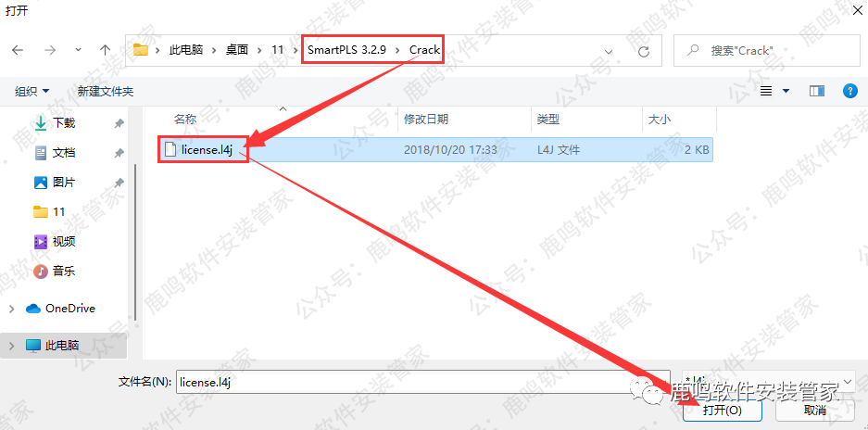Open the 音乐 folder in sidebar

click(x=64, y=271)
